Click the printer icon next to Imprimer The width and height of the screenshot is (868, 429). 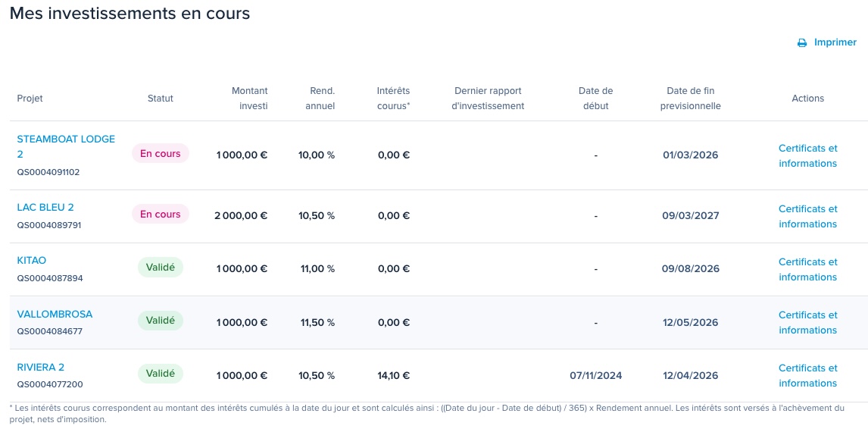point(801,42)
